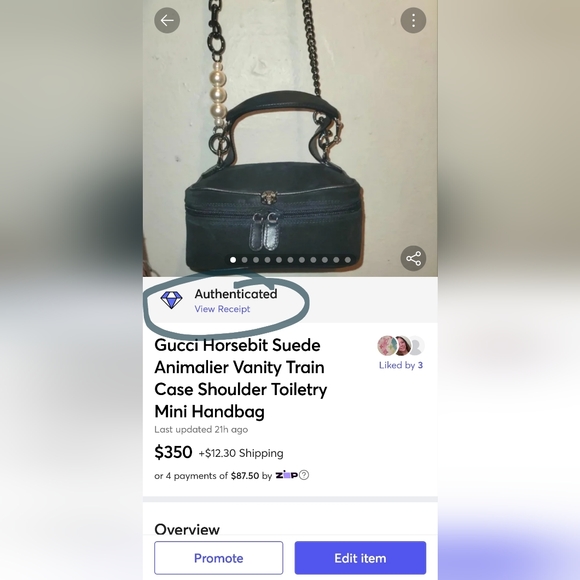Click the Promote button
The height and width of the screenshot is (580, 580).
219,558
